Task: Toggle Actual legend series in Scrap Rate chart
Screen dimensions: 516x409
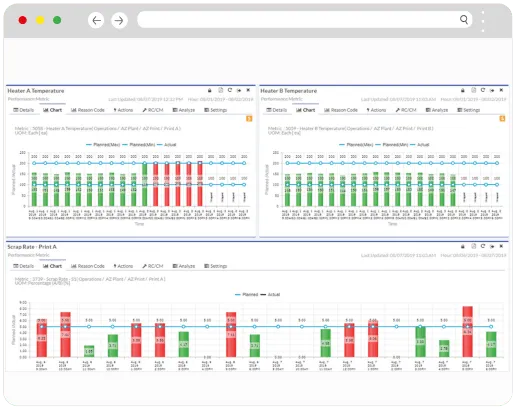Action: click(x=270, y=295)
